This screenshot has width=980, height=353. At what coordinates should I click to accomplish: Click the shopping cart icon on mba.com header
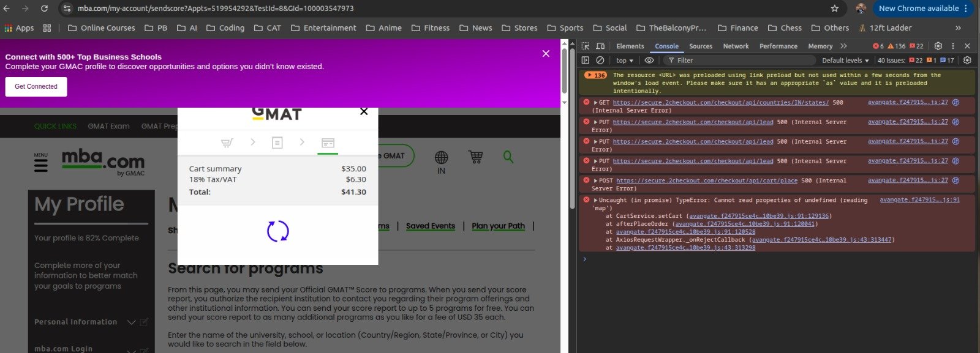pyautogui.click(x=475, y=157)
